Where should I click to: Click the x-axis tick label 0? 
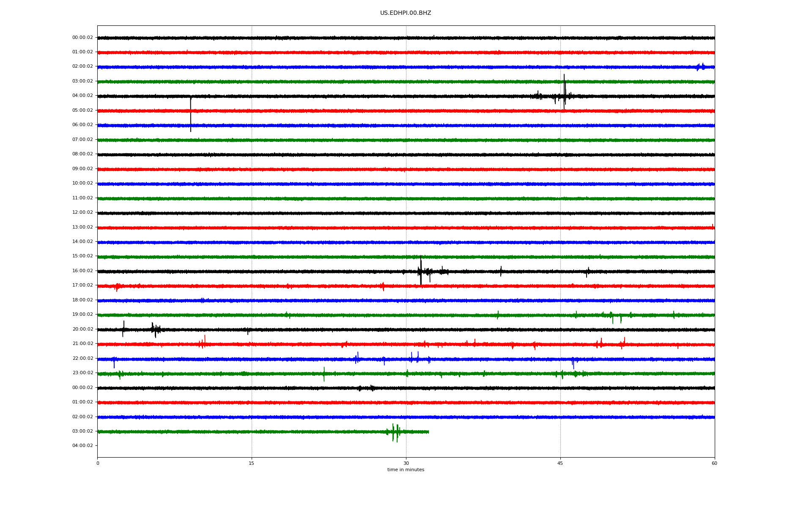[98, 463]
